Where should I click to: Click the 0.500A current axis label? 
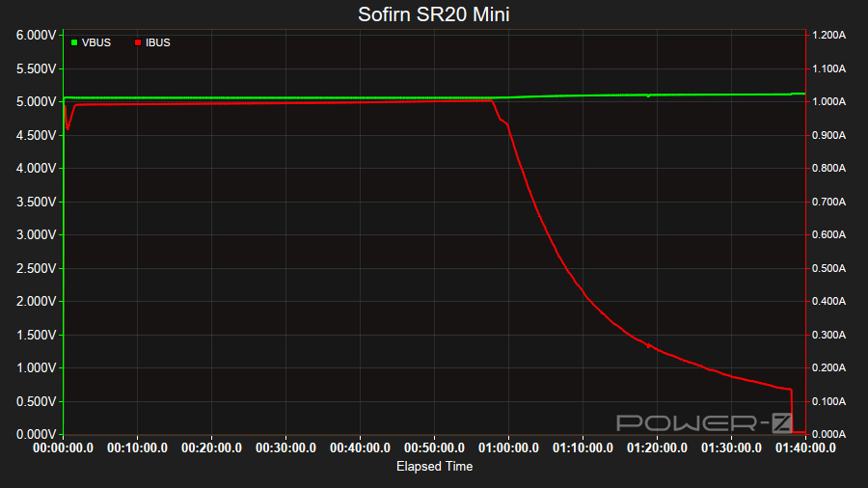click(x=828, y=268)
